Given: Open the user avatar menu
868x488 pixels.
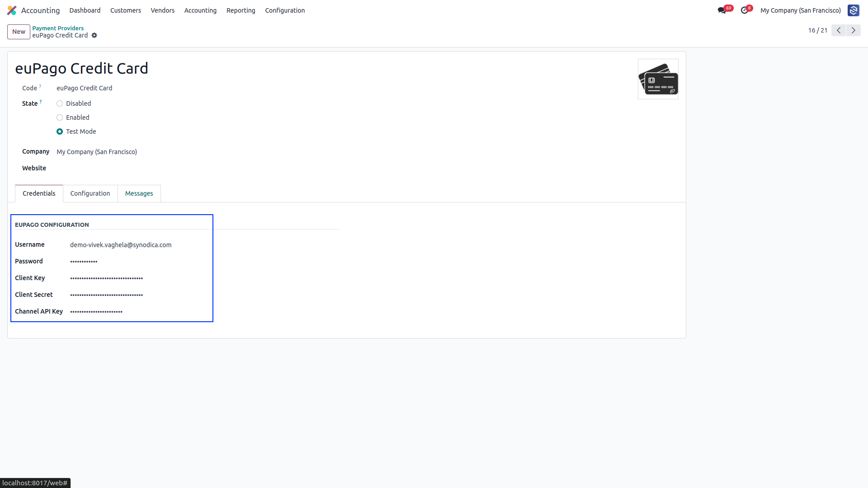Looking at the screenshot, I should (853, 10).
